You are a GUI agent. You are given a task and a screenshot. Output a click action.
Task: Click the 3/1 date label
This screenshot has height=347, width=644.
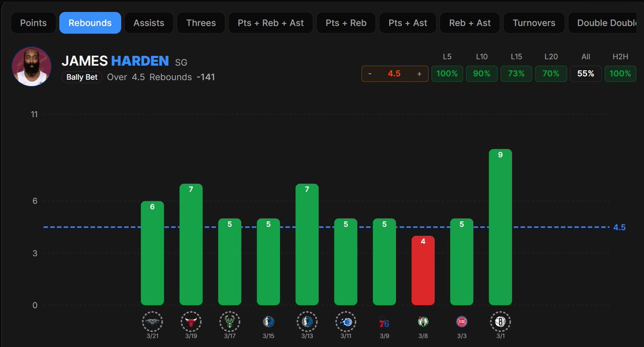click(500, 336)
